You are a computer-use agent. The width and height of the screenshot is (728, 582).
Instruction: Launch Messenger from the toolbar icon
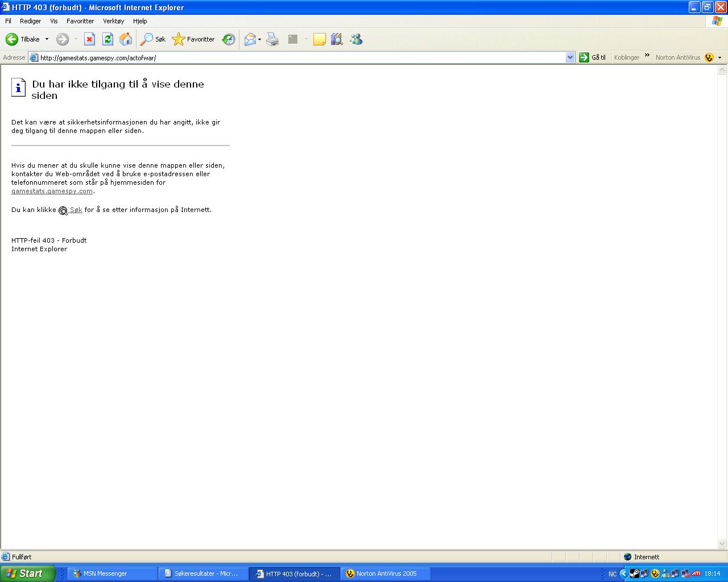click(x=356, y=39)
